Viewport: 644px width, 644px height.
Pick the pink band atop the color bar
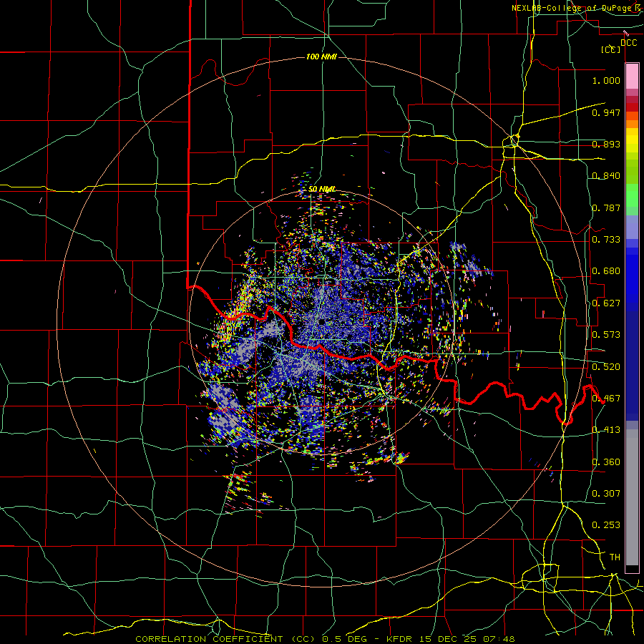[x=632, y=76]
